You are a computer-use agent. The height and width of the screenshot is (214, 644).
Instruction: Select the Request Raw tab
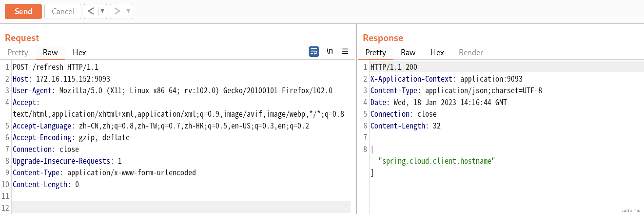(x=50, y=52)
